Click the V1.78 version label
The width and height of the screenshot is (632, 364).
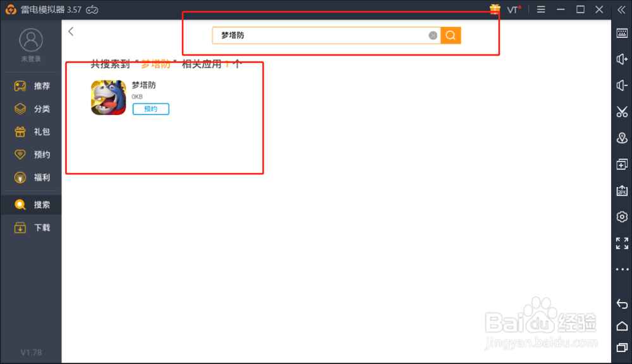(31, 353)
